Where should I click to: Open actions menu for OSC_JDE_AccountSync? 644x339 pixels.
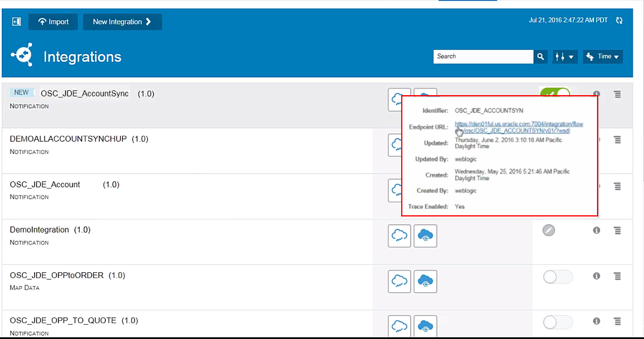[x=617, y=94]
